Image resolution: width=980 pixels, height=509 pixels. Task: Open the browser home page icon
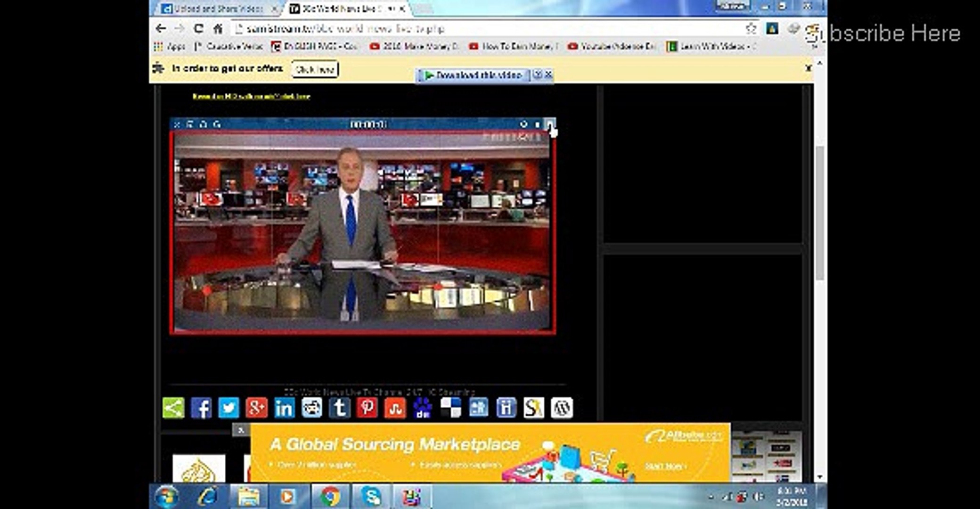pyautogui.click(x=218, y=29)
